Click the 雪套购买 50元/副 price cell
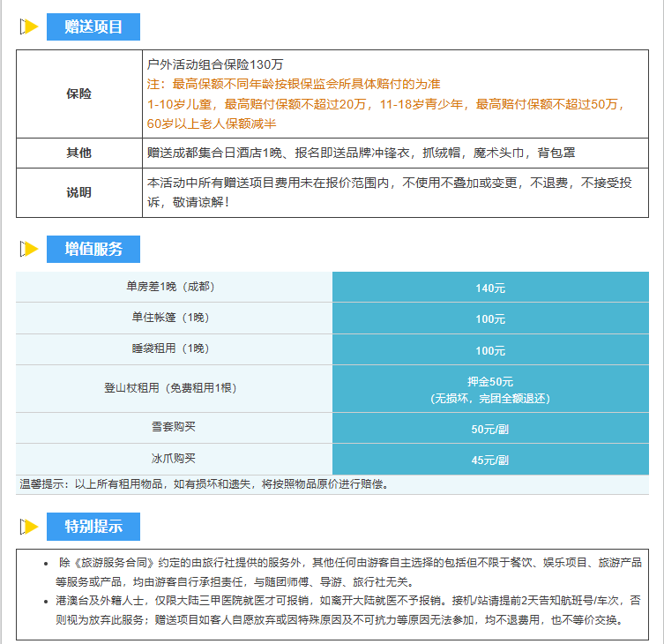This screenshot has width=664, height=644. click(x=490, y=429)
